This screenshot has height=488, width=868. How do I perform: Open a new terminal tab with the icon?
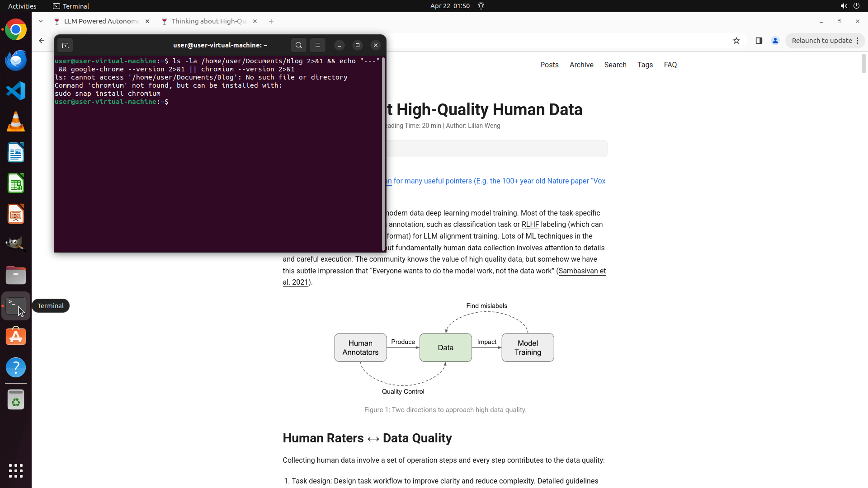click(x=65, y=45)
